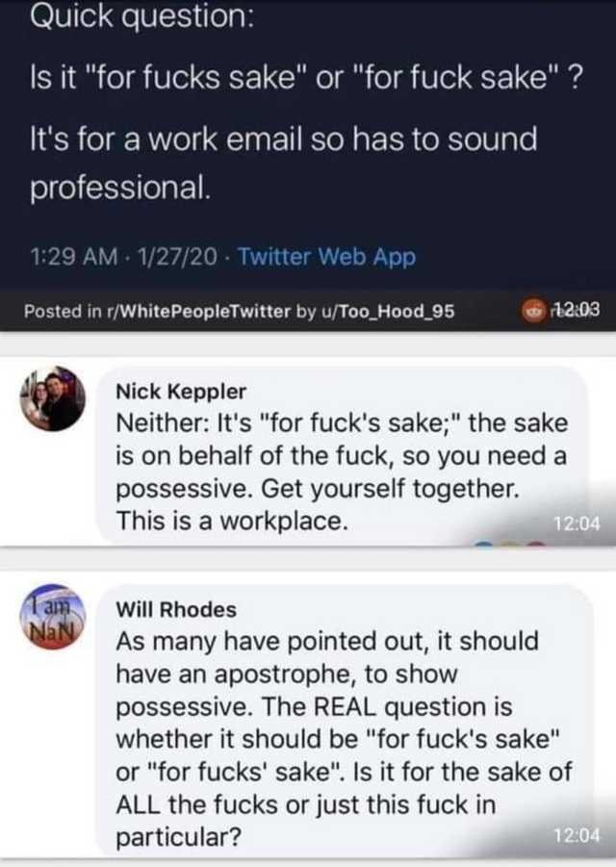Click the 1/27/20 tweet date
Image resolution: width=616 pixels, height=867 pixels.
point(177,257)
